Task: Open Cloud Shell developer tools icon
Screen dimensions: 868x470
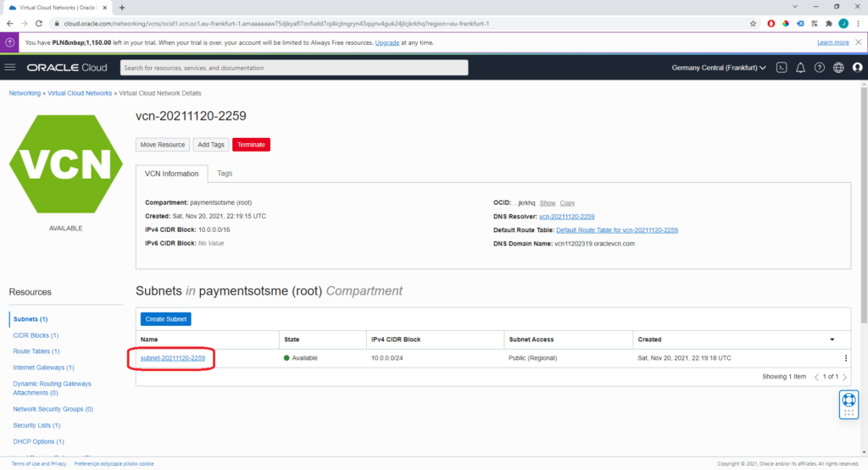Action: click(x=781, y=68)
